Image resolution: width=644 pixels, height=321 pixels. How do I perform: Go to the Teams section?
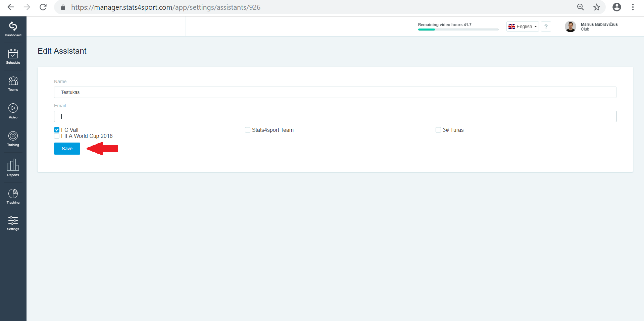pos(13,84)
